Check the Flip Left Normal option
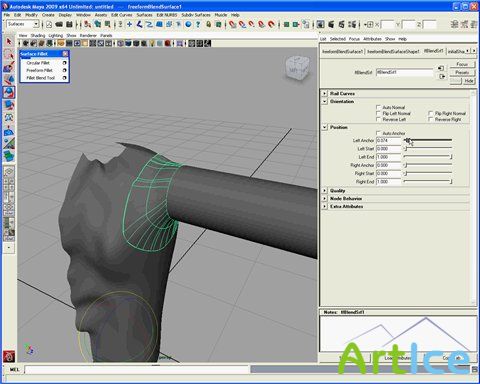 378,113
